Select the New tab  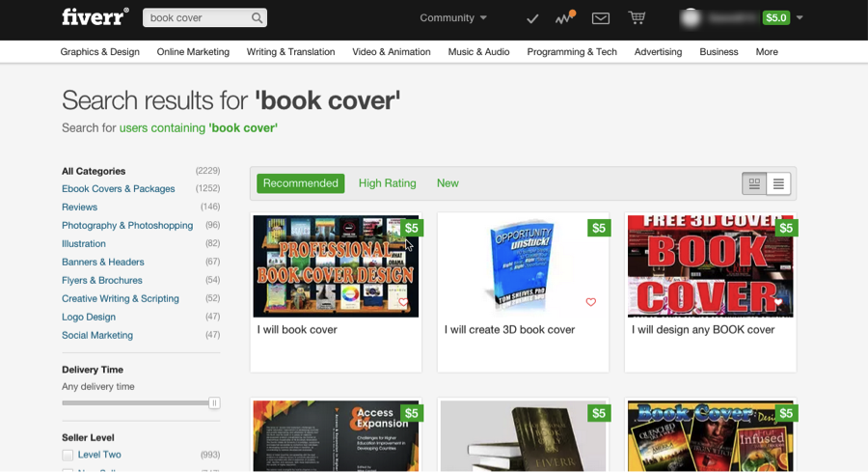pyautogui.click(x=448, y=183)
